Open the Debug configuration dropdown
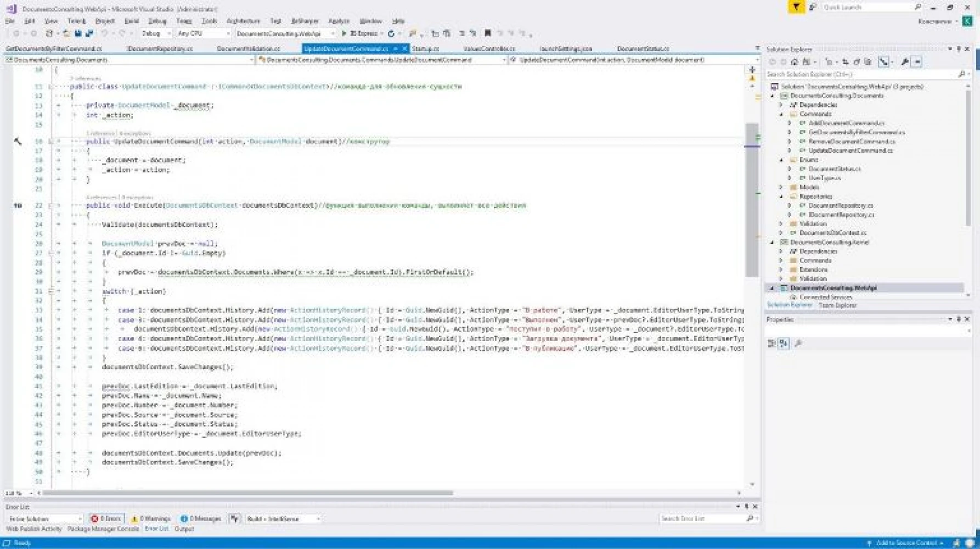 point(157,33)
